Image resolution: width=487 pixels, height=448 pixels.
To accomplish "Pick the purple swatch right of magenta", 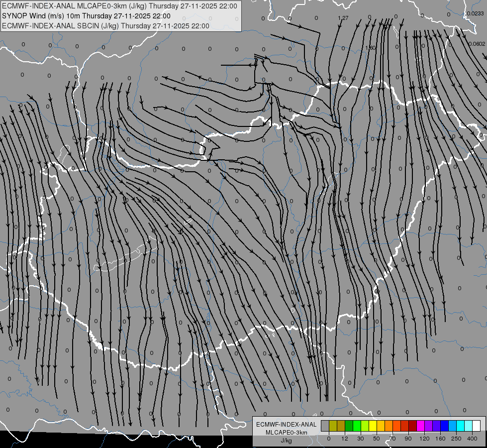I will pos(429,426).
